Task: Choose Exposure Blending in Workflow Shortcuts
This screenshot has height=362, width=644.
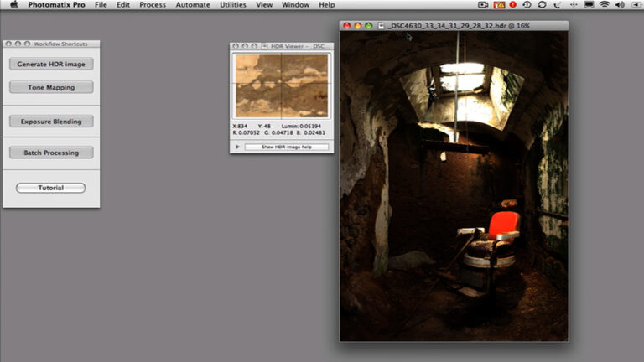Action: coord(51,122)
